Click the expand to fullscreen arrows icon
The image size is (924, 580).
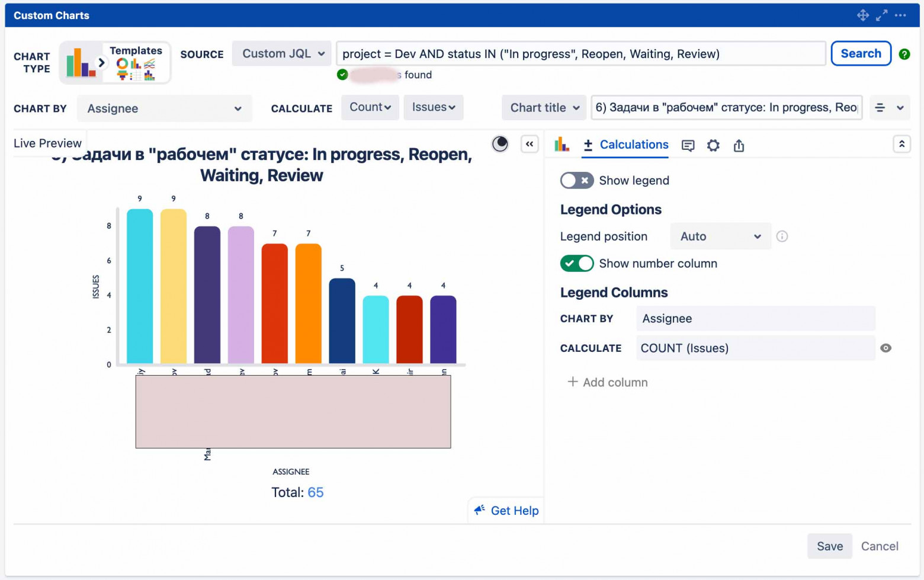coord(881,15)
